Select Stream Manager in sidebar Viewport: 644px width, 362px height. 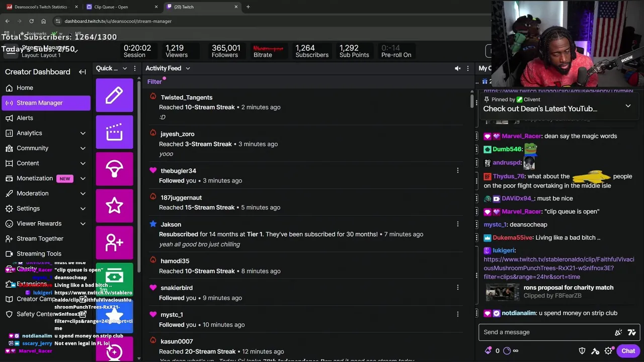pyautogui.click(x=46, y=103)
